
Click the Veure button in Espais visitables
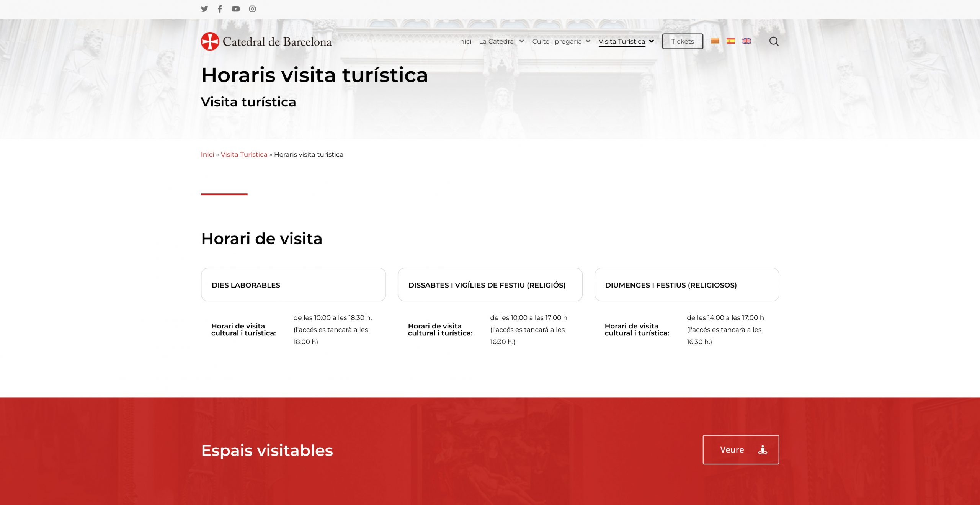click(x=741, y=449)
